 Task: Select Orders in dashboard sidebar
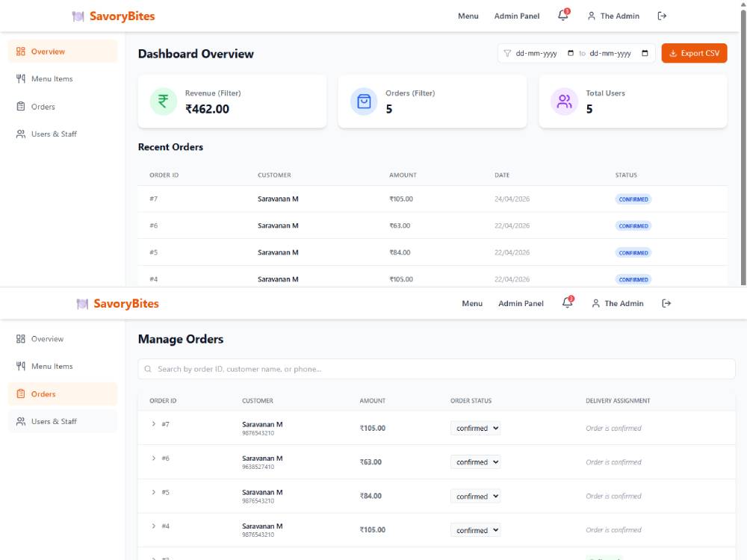tap(63, 106)
